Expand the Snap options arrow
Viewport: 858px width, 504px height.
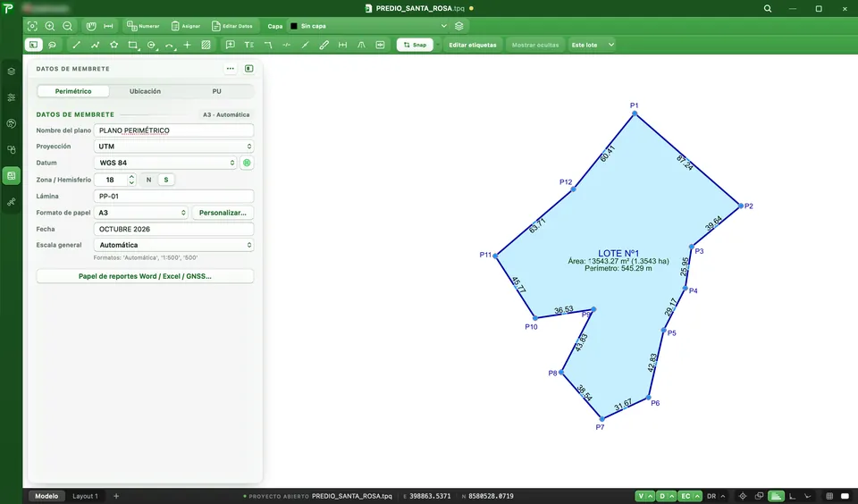coord(438,45)
